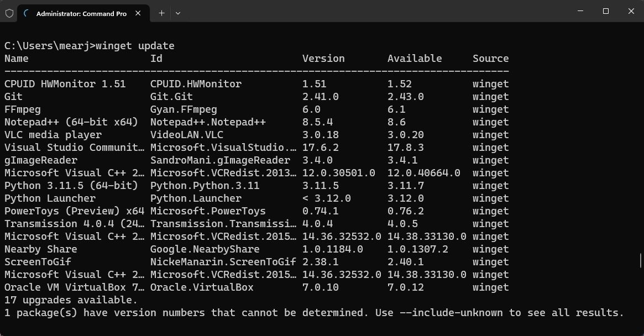This screenshot has width=644, height=336.
Task: Click the admin shield icon
Action: [9, 13]
